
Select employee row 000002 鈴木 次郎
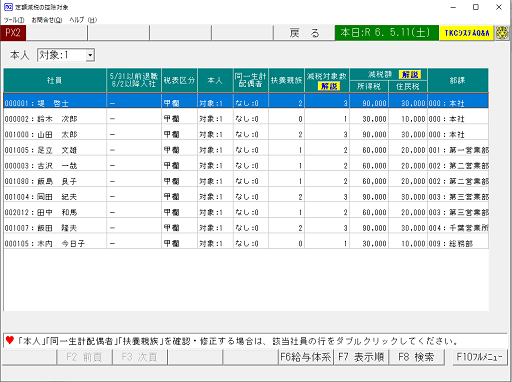[246, 119]
